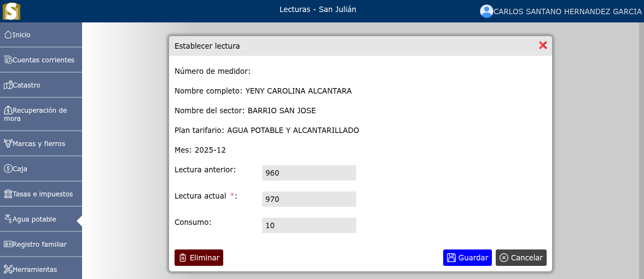Open the user profile avatar icon
Image resolution: width=644 pixels, height=279 pixels.
[x=486, y=11]
